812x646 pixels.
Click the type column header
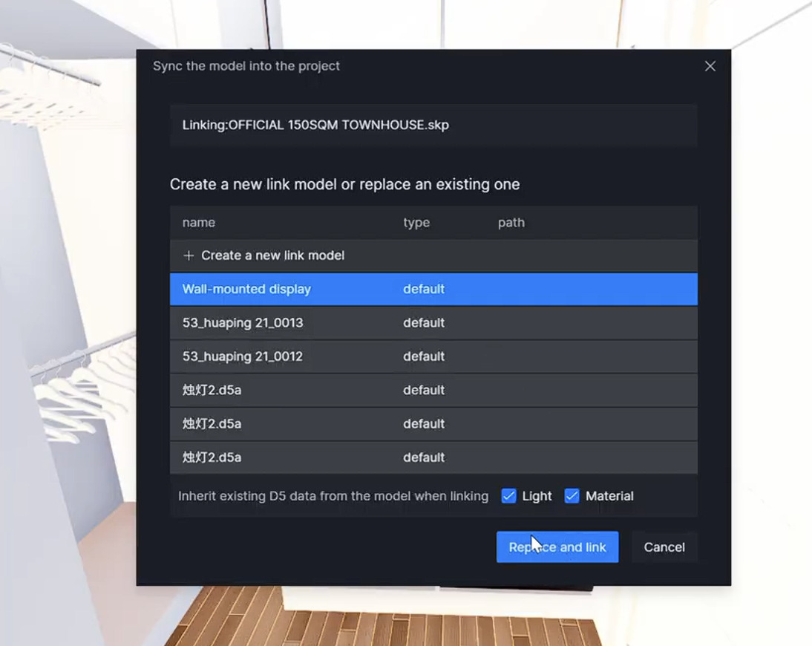point(416,223)
